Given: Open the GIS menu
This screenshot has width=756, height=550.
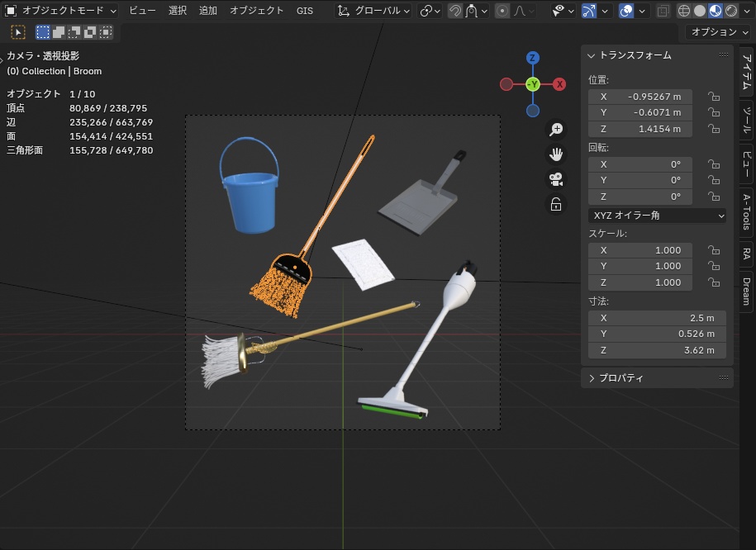Looking at the screenshot, I should pyautogui.click(x=305, y=11).
